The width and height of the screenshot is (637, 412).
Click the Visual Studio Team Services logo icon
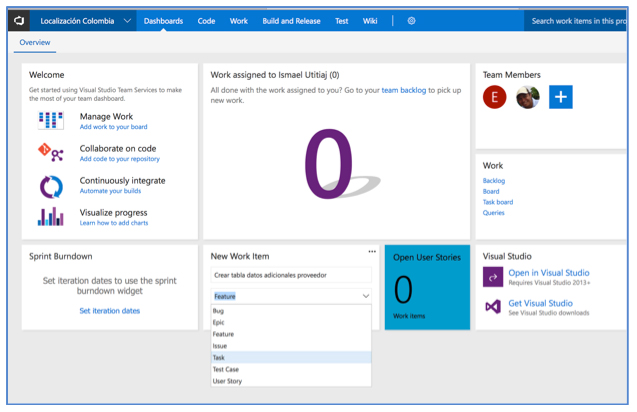point(19,21)
